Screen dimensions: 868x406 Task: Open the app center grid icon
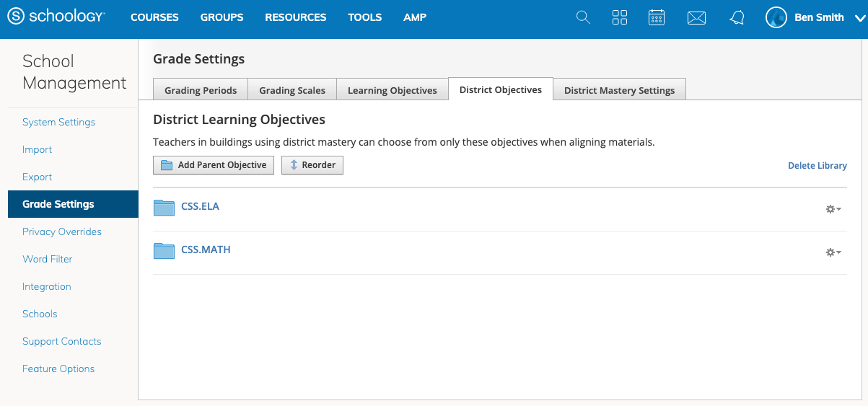[620, 17]
